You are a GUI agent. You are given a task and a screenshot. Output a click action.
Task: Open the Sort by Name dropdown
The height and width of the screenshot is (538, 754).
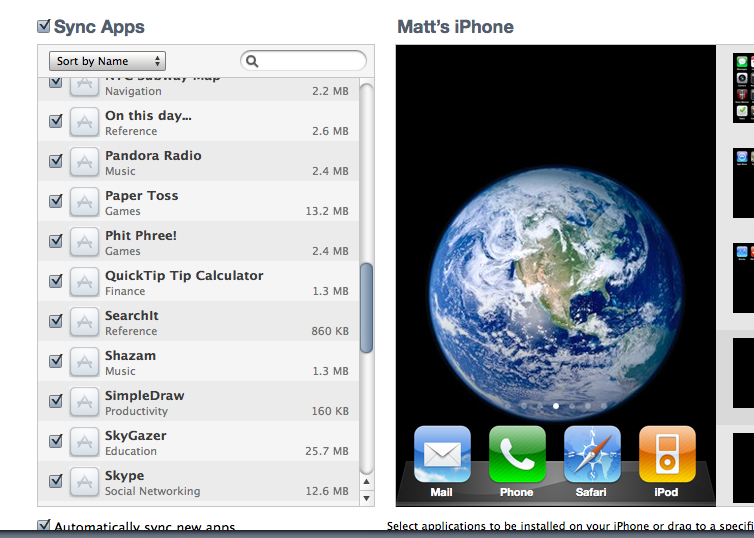point(107,61)
